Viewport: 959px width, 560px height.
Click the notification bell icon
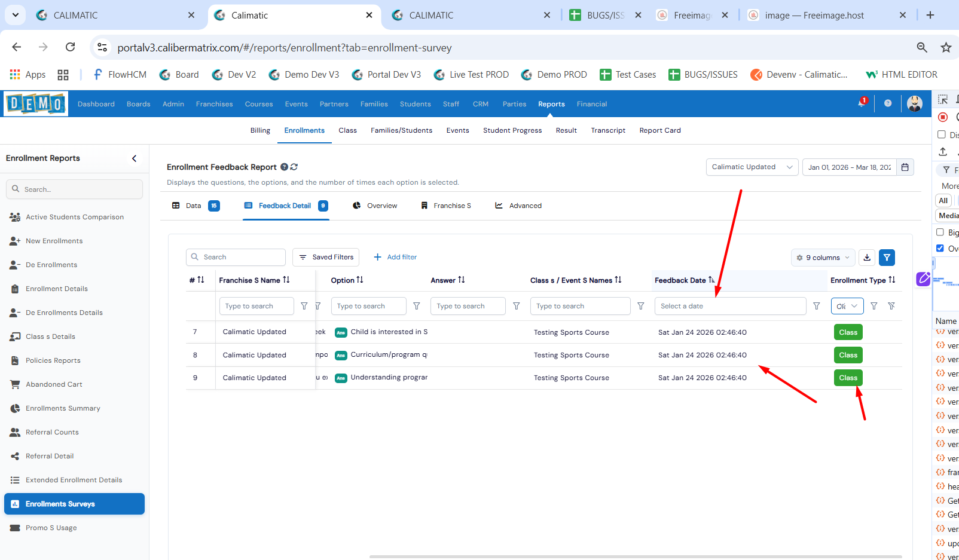862,103
